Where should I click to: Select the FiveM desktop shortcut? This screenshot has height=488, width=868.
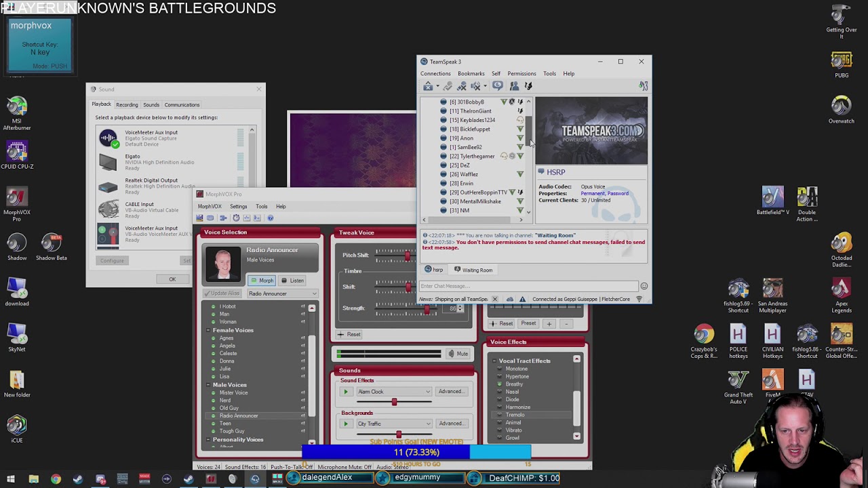(x=772, y=383)
